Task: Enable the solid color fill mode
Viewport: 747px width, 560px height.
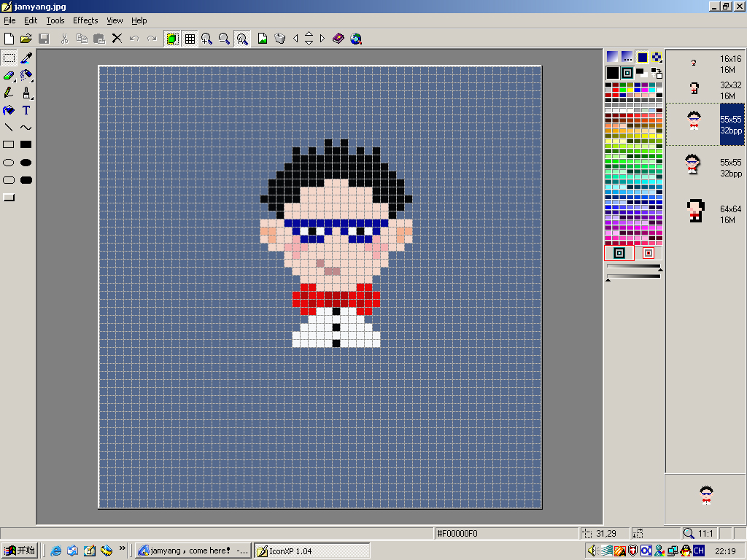Action: pyautogui.click(x=642, y=57)
